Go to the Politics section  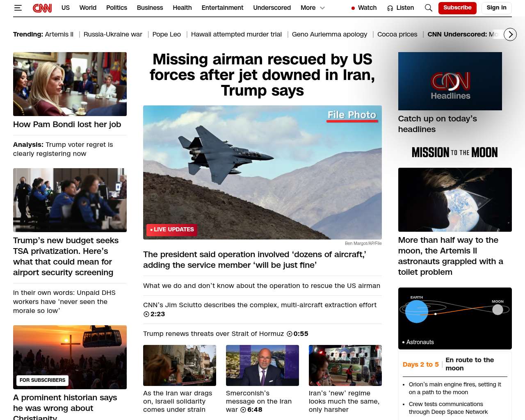pos(116,8)
